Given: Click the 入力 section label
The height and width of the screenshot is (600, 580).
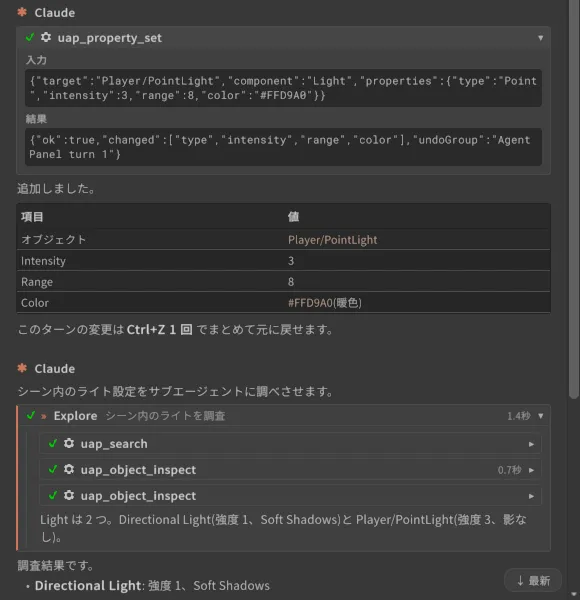Looking at the screenshot, I should click(x=36, y=60).
